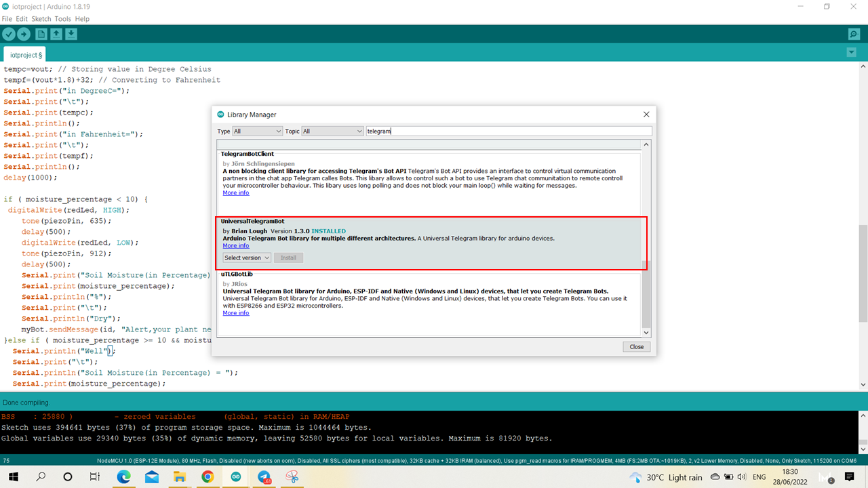
Task: Open More info for UniversalTelegramBot
Action: tap(236, 246)
